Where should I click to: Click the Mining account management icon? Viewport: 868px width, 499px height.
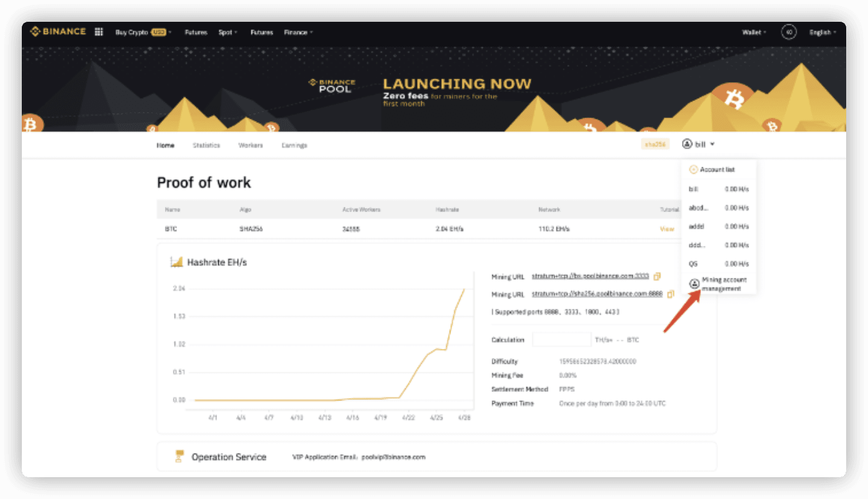click(695, 284)
